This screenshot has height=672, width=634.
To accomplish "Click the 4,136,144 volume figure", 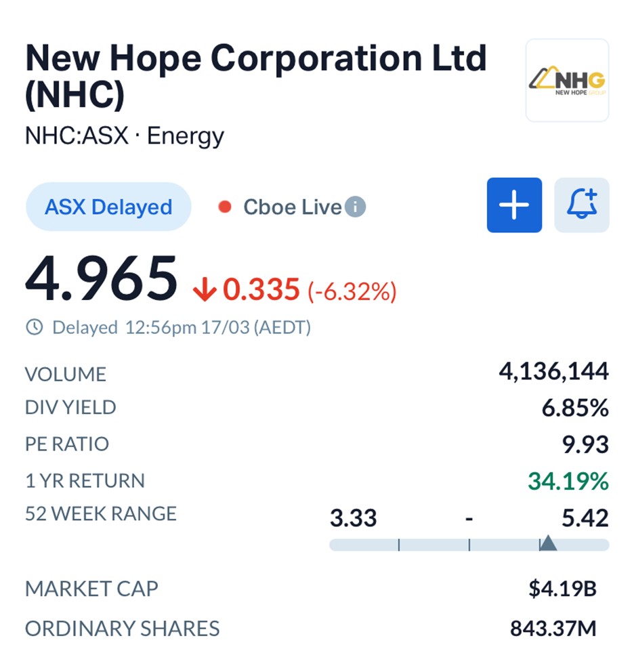I will pyautogui.click(x=554, y=371).
